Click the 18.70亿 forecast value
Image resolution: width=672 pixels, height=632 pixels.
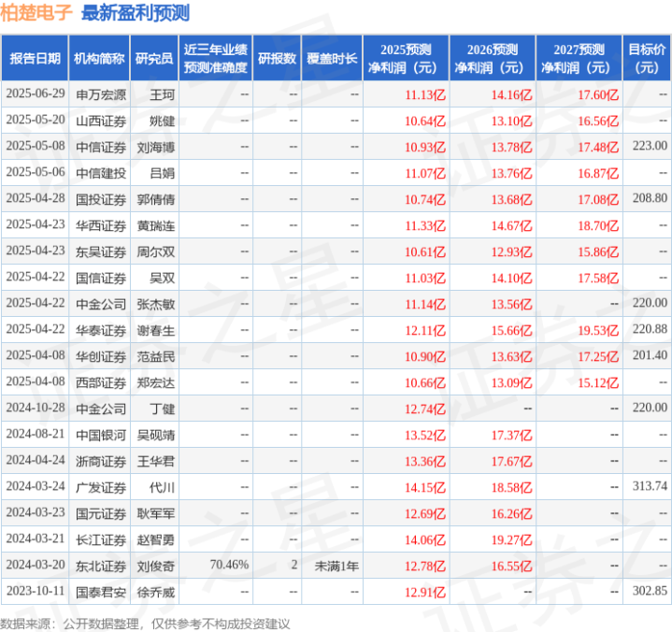(x=598, y=225)
